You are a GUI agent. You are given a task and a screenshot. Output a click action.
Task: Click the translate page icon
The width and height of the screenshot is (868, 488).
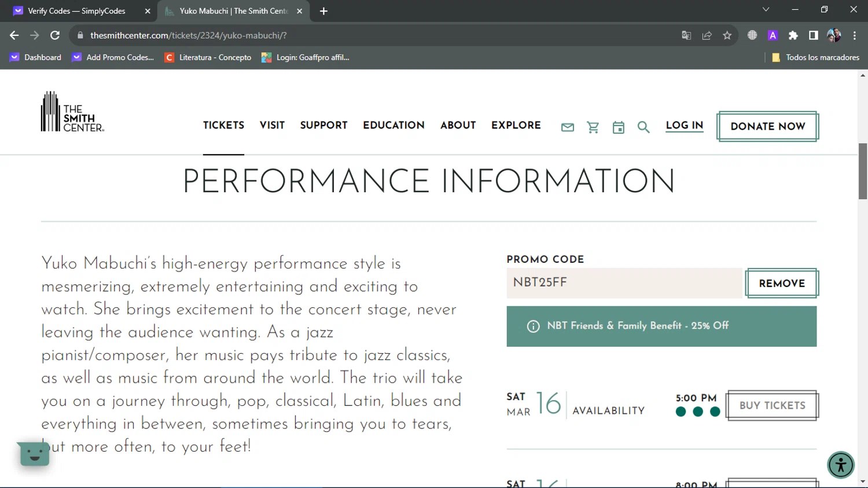tap(686, 35)
